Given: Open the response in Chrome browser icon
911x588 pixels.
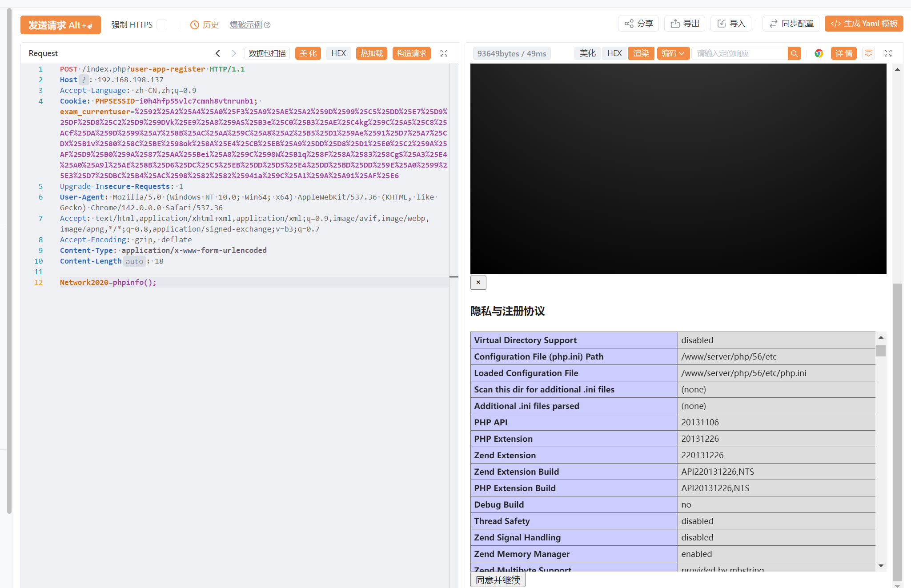Looking at the screenshot, I should pos(819,53).
